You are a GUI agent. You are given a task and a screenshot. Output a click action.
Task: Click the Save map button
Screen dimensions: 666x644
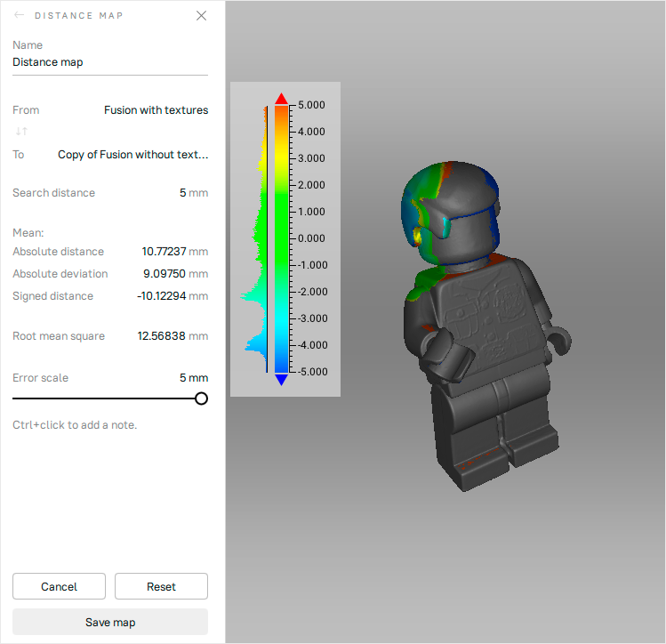pyautogui.click(x=110, y=622)
